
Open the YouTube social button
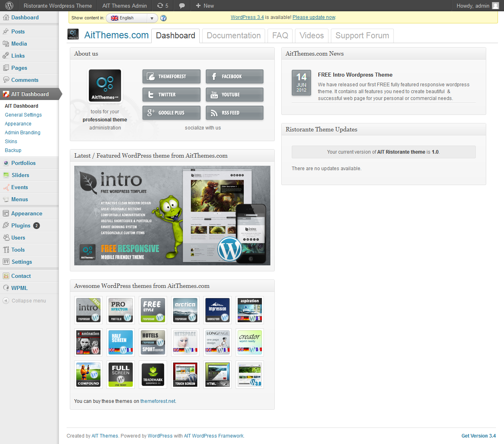click(234, 94)
